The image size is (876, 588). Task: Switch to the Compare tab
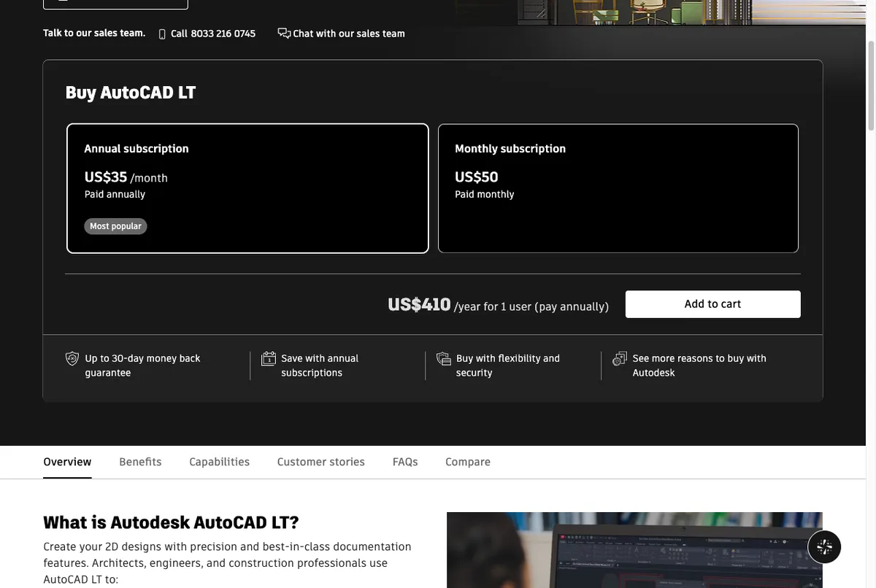468,462
